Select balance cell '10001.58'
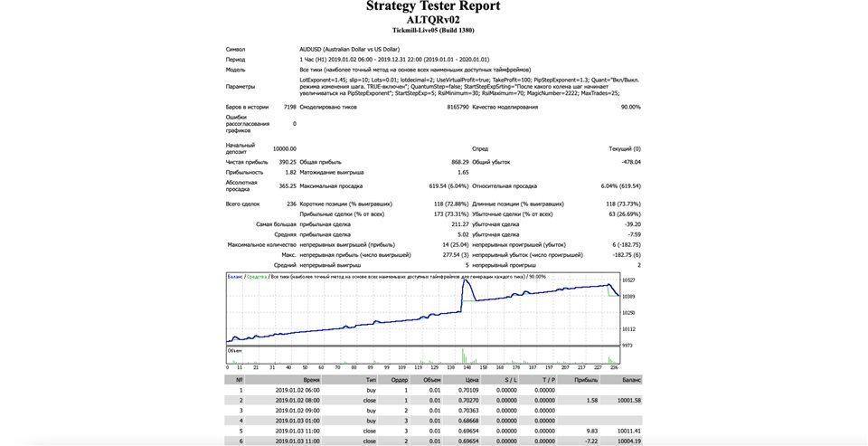Image resolution: width=868 pixels, height=446 pixels. (x=630, y=400)
